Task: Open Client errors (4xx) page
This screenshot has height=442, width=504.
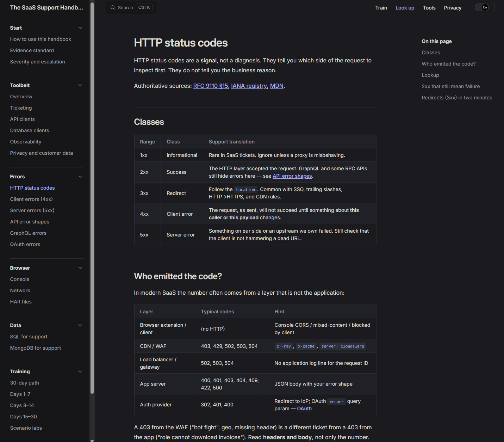Action: pyautogui.click(x=31, y=199)
